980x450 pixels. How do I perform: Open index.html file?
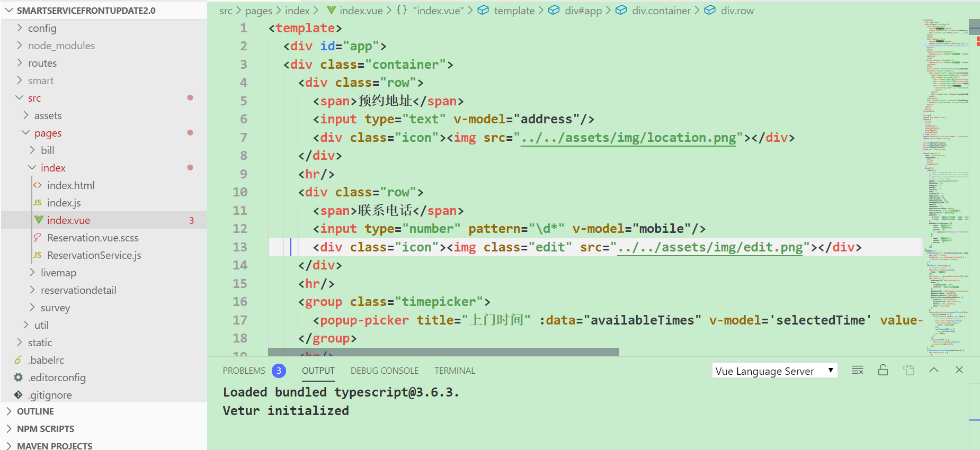pyautogui.click(x=104, y=185)
